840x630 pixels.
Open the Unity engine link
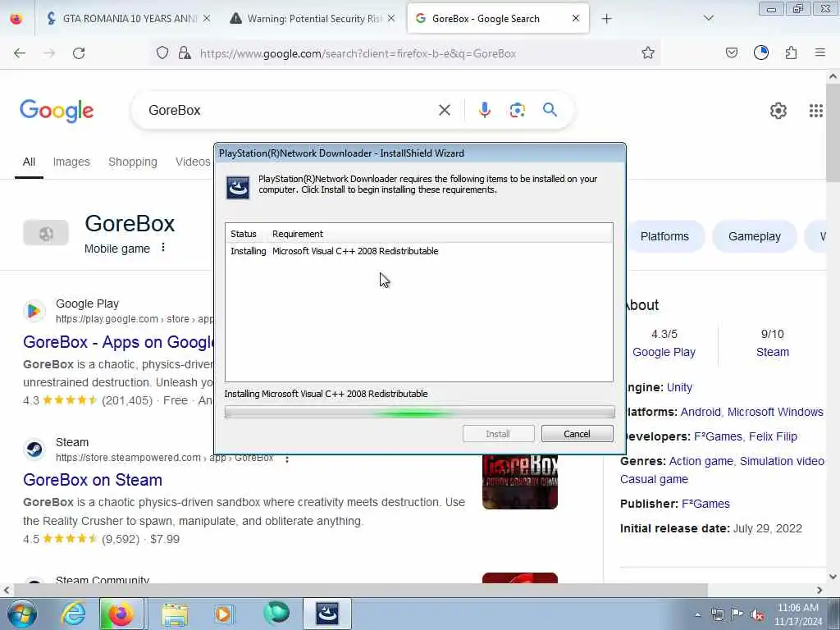(x=679, y=387)
